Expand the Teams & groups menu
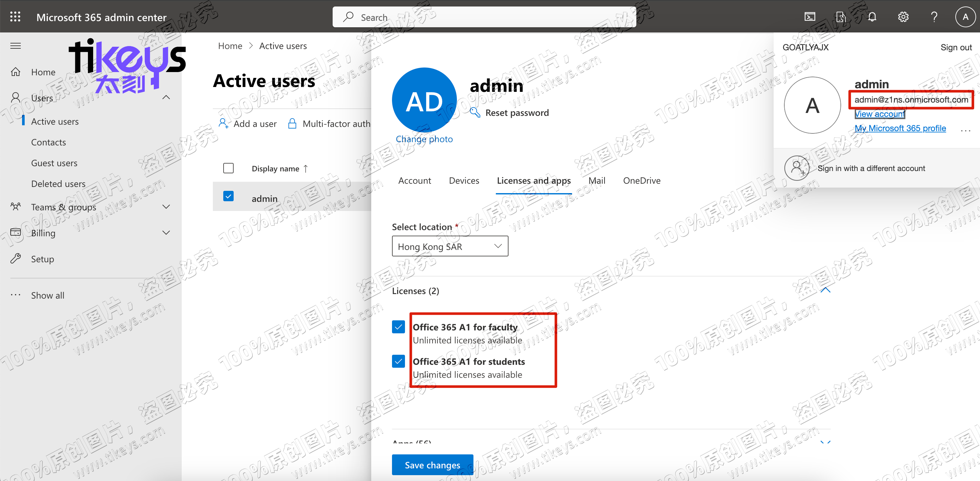This screenshot has height=481, width=980. (x=166, y=207)
